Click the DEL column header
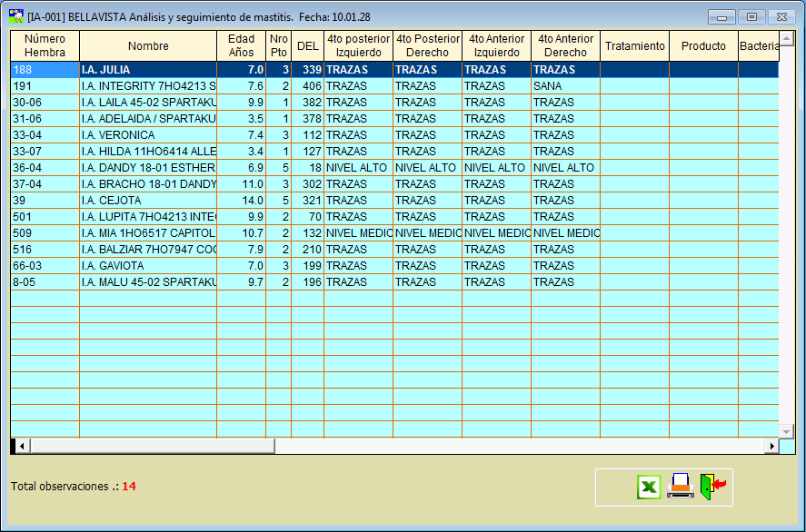 tap(307, 46)
